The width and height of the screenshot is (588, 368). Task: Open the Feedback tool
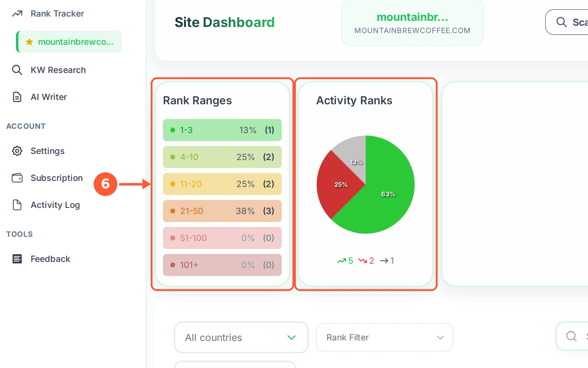pyautogui.click(x=51, y=259)
